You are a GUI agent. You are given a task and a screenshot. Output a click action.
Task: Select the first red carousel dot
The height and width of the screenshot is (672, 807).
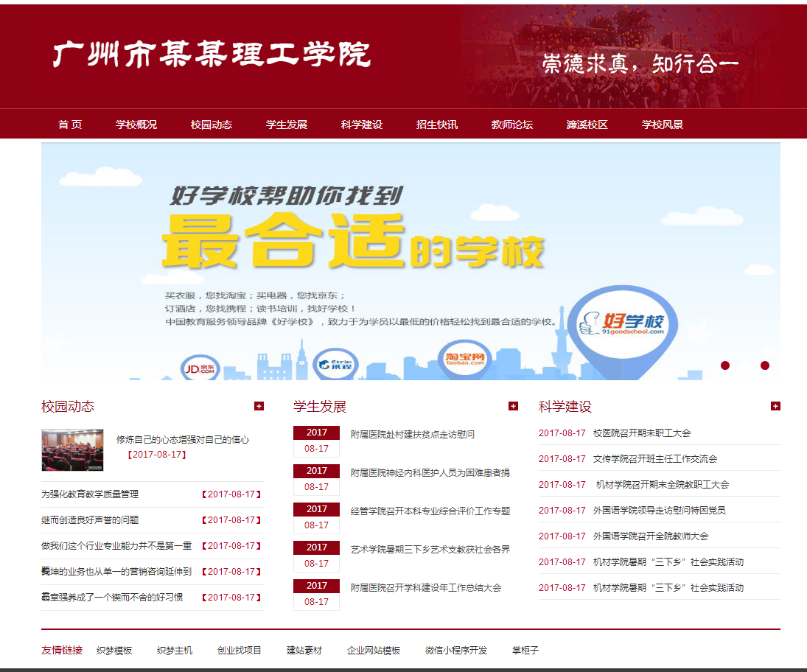725,365
